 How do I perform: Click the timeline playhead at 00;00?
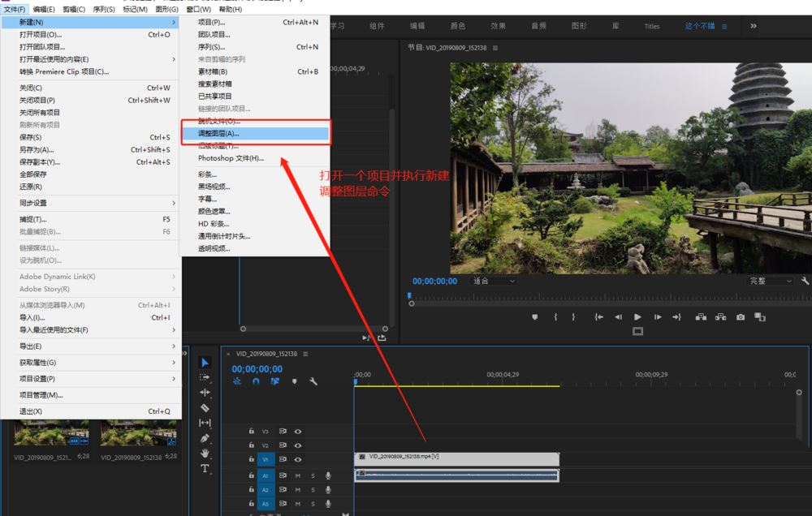[x=356, y=382]
